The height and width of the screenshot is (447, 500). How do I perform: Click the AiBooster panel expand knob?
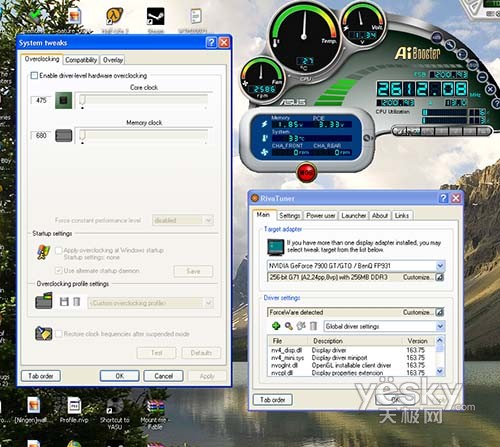pos(367,138)
